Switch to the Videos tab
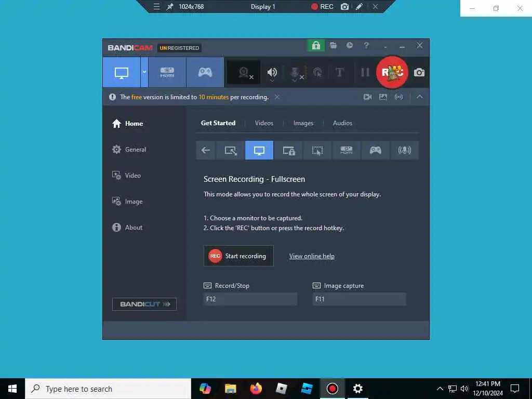 pos(264,123)
